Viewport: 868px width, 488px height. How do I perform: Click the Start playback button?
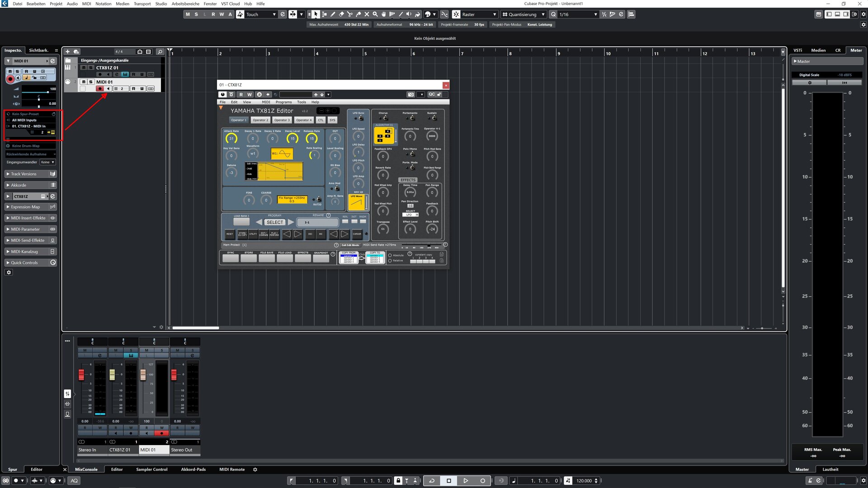(466, 481)
